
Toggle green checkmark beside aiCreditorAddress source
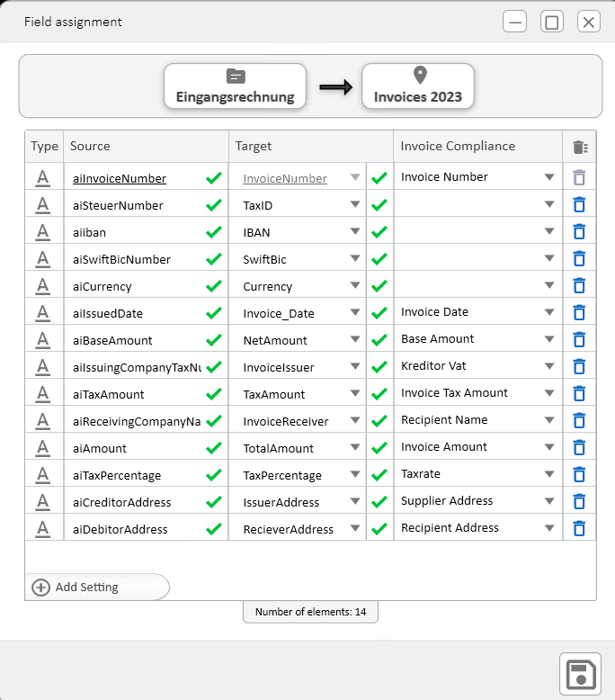click(x=213, y=502)
